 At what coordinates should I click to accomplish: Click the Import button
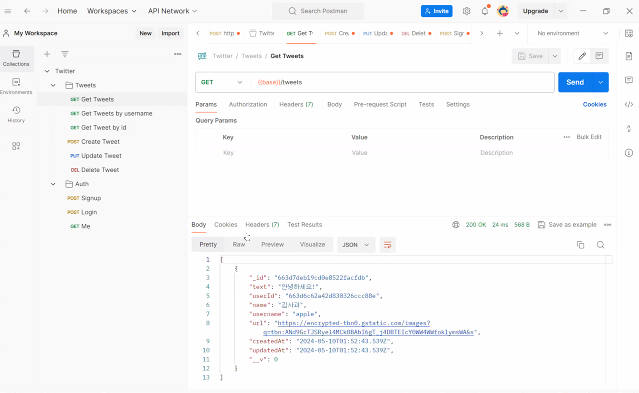pos(170,33)
